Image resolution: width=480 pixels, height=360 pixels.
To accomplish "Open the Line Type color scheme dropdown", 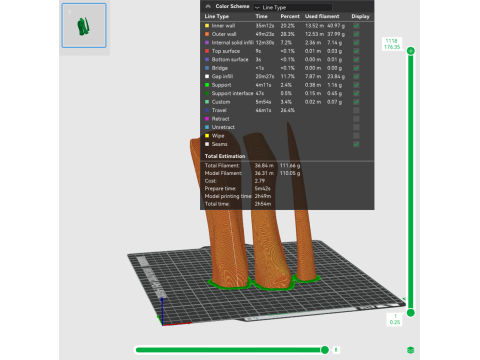I will pyautogui.click(x=293, y=7).
